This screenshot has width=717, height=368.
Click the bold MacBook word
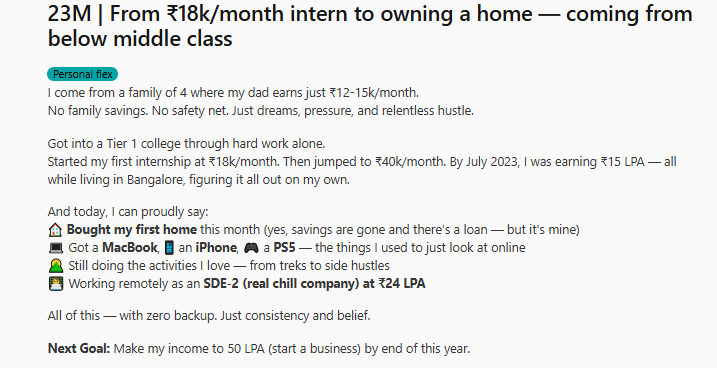coord(130,248)
